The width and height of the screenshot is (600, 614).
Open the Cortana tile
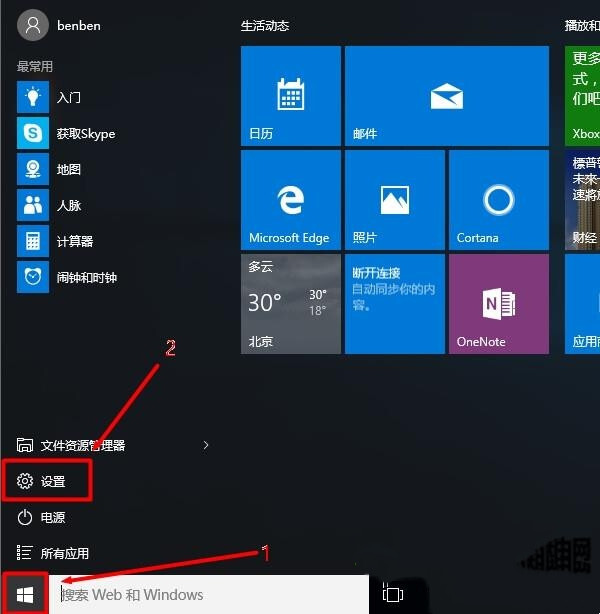(x=499, y=200)
